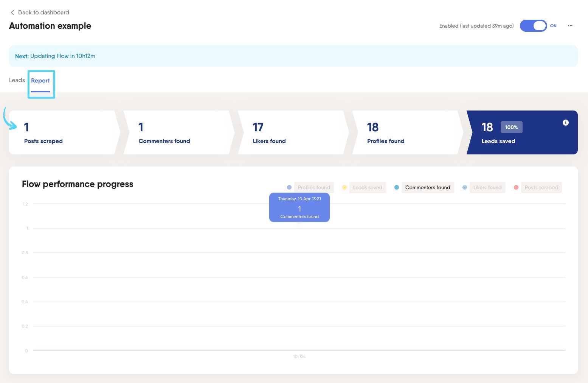The height and width of the screenshot is (383, 588).
Task: Click the 0.6 value on chart y-axis
Action: [25, 277]
